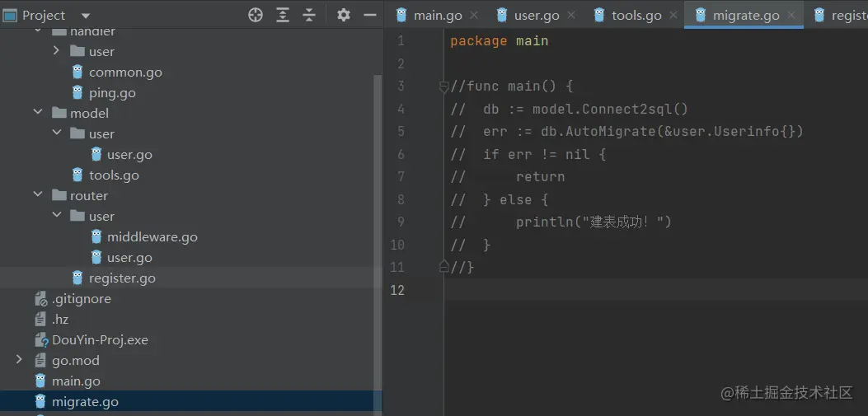Expand the go.mod node
This screenshot has width=868, height=416.
click(x=20, y=360)
